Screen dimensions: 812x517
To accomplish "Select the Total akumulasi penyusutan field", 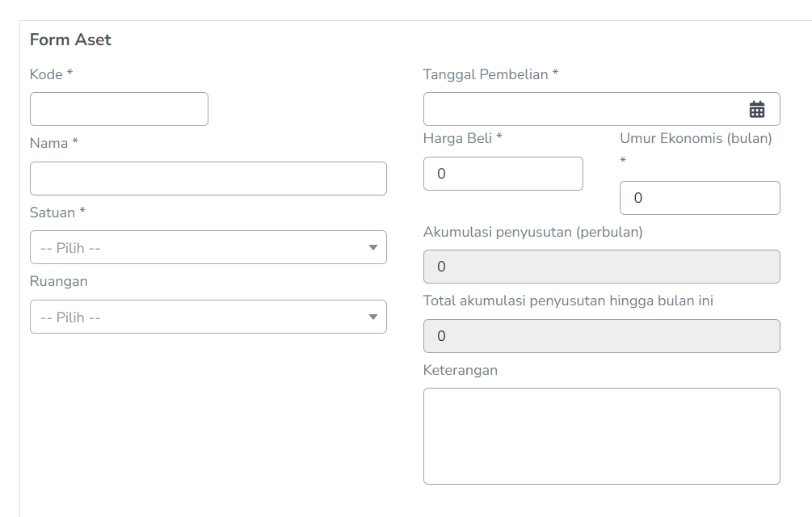I will tap(601, 336).
